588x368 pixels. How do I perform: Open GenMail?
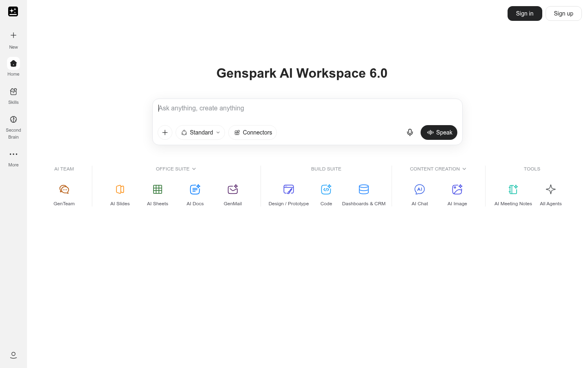[x=233, y=195]
